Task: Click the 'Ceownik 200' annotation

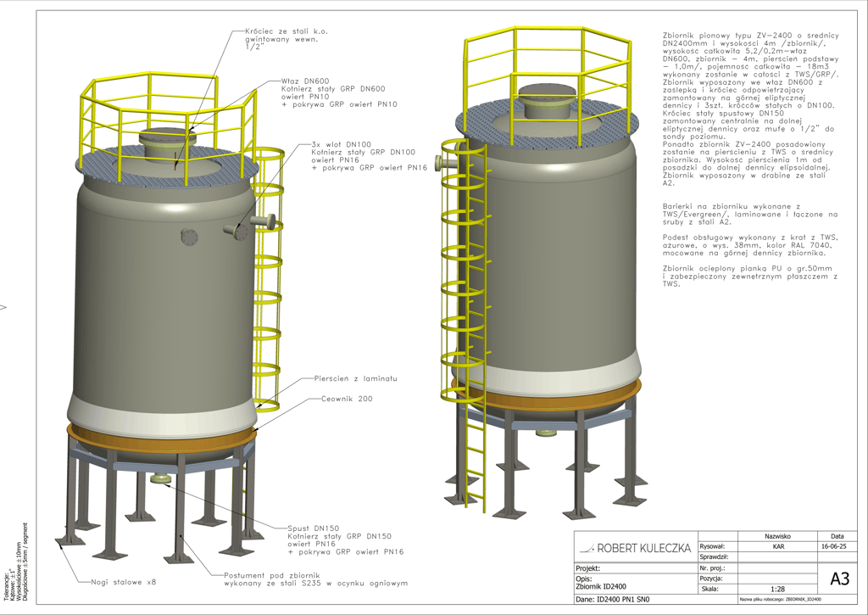Action: [x=347, y=399]
